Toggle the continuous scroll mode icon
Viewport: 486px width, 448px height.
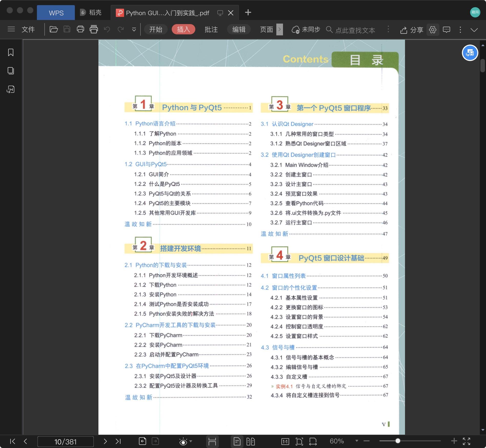tap(212, 441)
